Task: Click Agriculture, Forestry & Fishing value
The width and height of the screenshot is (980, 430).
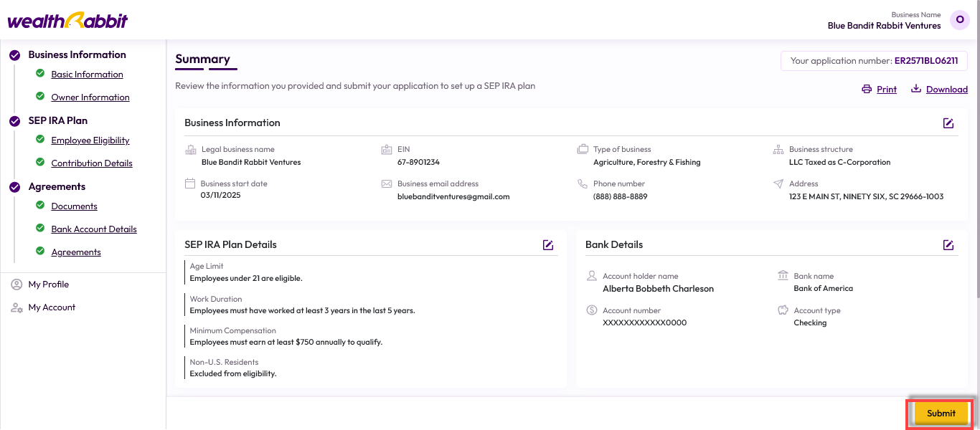Action: coord(647,162)
